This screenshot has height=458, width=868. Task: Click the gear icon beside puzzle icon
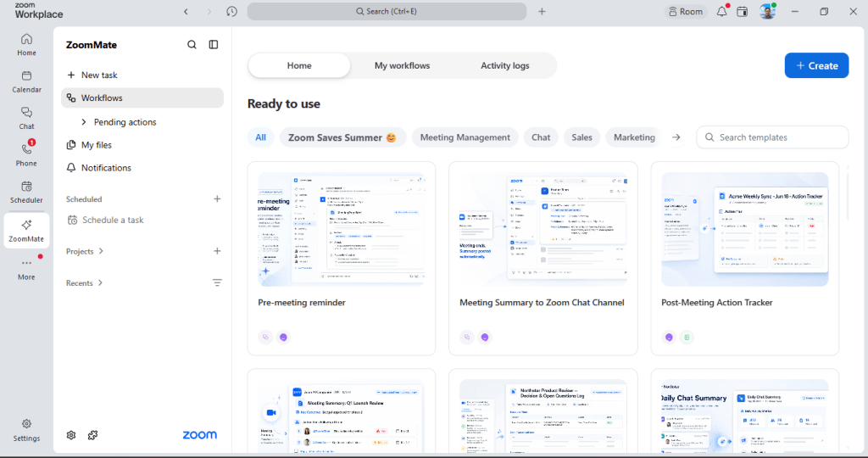[x=71, y=435]
